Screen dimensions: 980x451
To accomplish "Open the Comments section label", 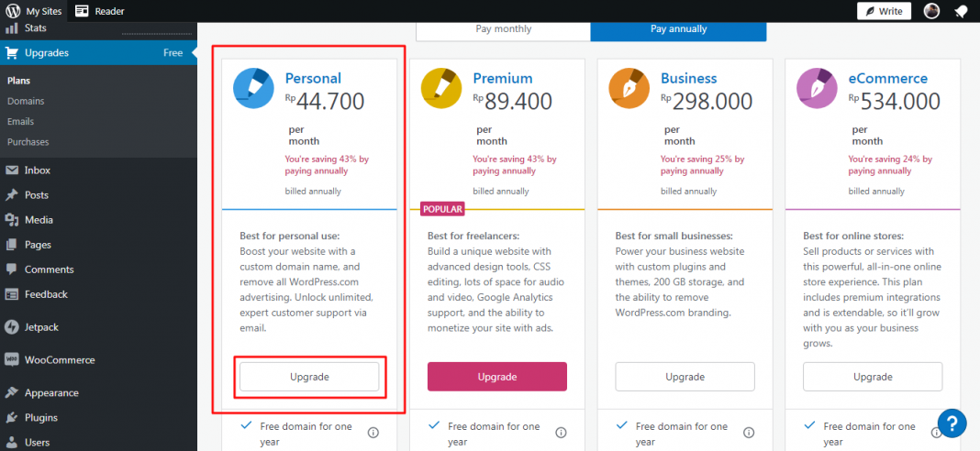I will click(x=50, y=269).
